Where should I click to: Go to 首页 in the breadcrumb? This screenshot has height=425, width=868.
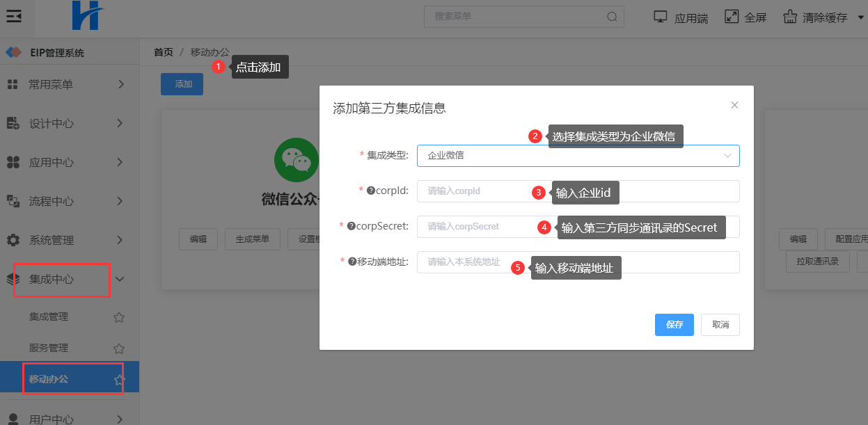[164, 52]
